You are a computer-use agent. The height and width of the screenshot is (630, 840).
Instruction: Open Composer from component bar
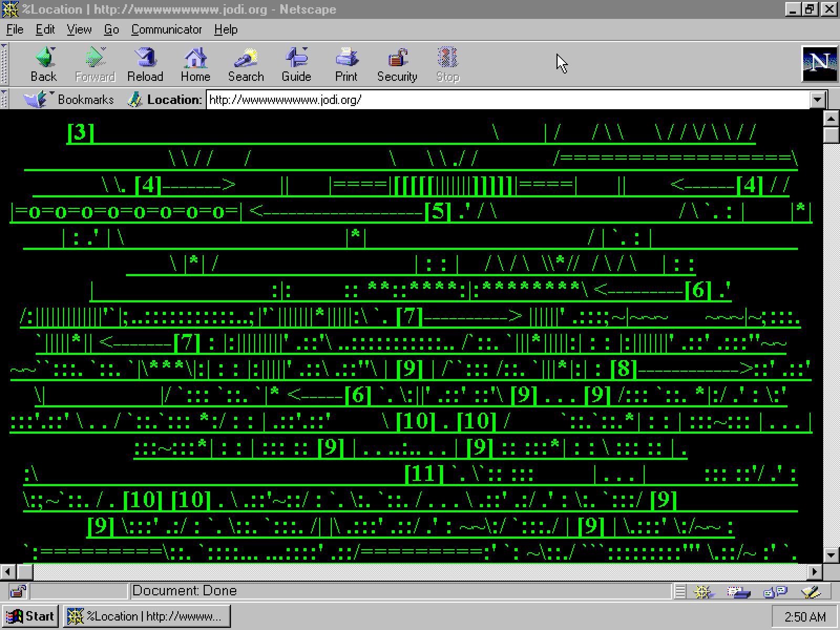811,592
